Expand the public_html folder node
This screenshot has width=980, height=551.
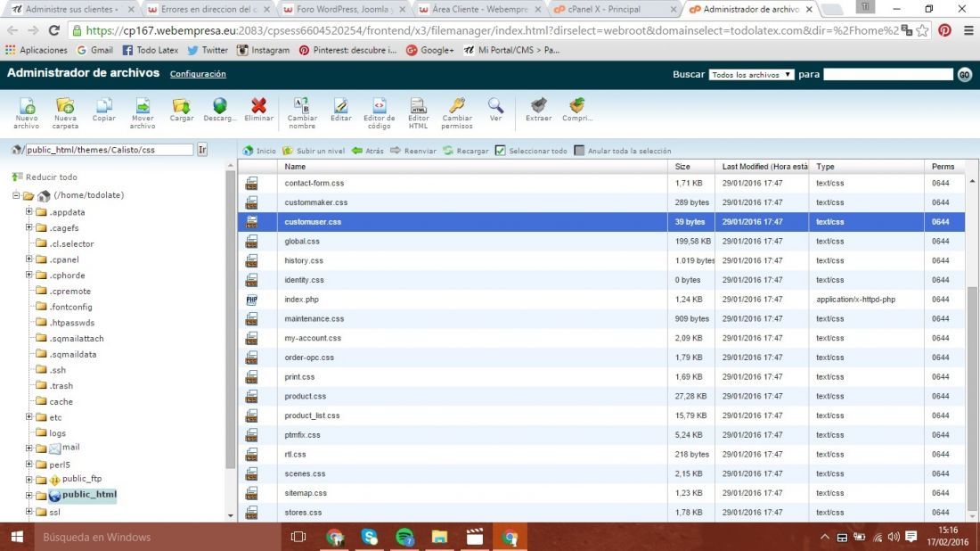coord(29,496)
